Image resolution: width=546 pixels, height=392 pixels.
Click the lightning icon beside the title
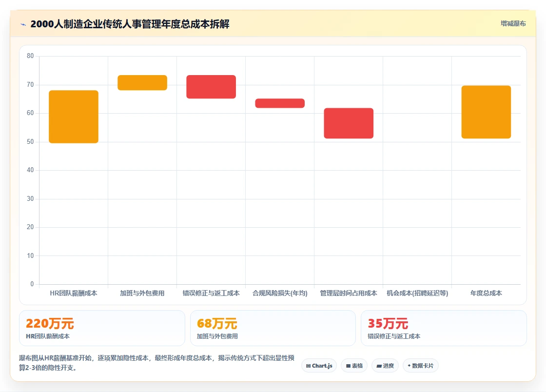coord(23,24)
